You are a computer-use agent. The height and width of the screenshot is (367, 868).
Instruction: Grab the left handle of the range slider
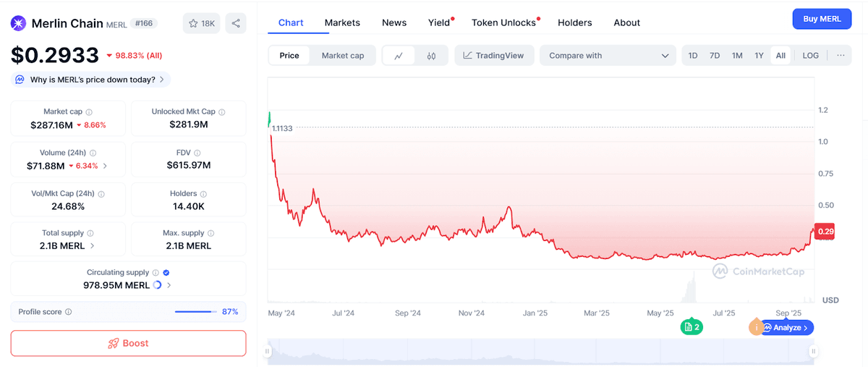pyautogui.click(x=267, y=352)
